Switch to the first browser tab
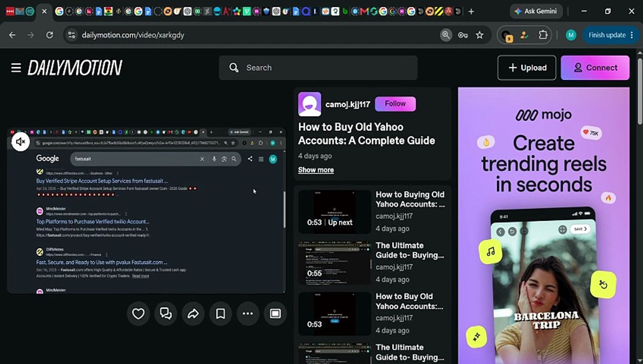 pyautogui.click(x=10, y=11)
